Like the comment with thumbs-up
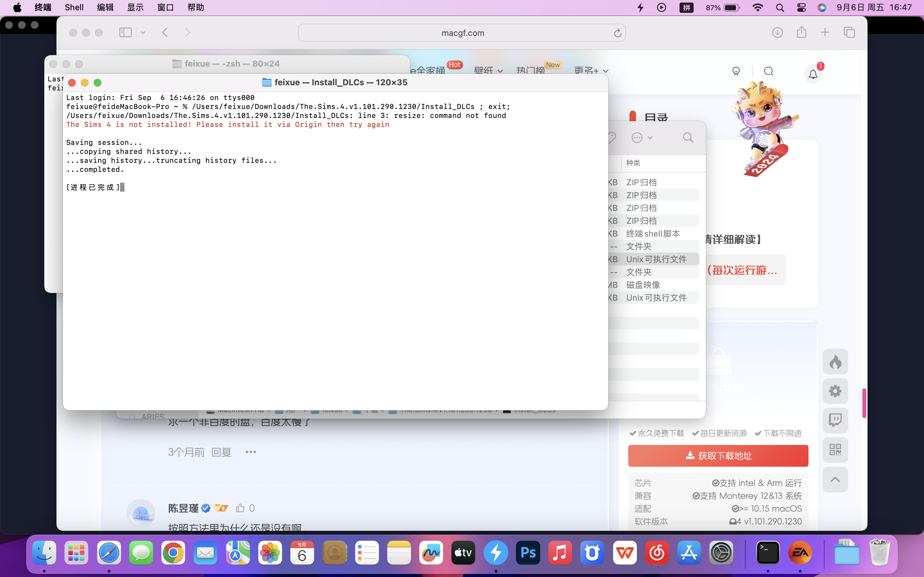This screenshot has height=577, width=924. tap(240, 508)
